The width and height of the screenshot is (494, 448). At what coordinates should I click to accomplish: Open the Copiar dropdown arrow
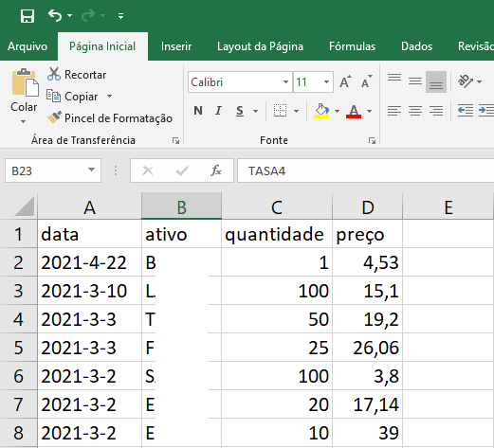[x=109, y=96]
